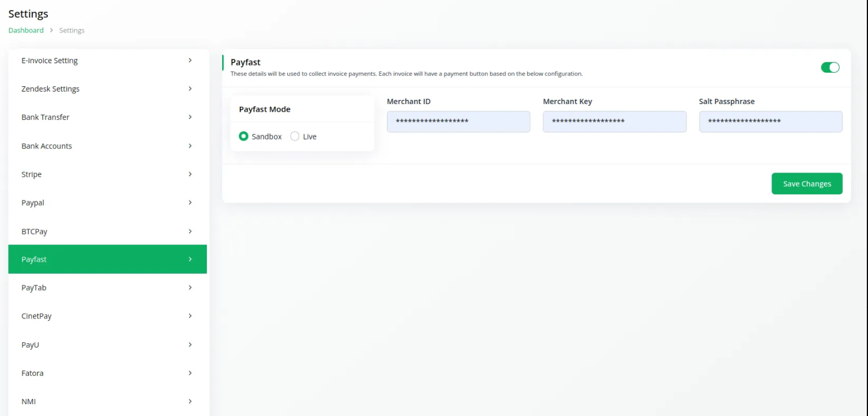The image size is (868, 416).
Task: Click chevron arrow beside Fatora
Action: 190,373
